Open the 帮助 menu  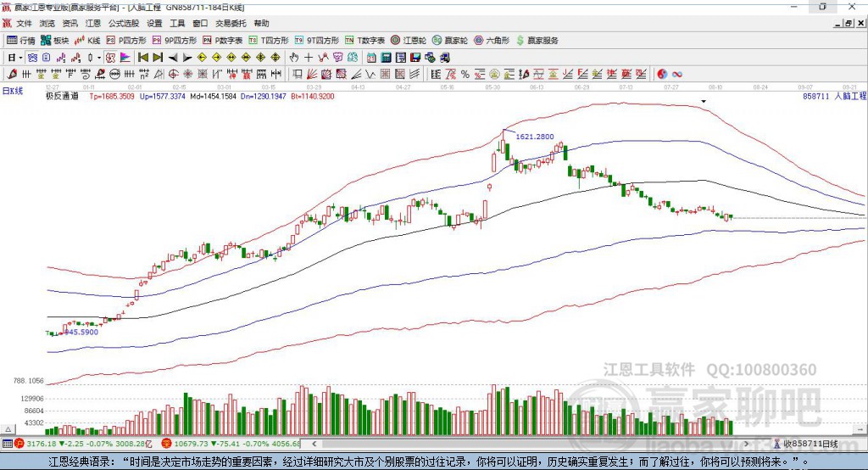(x=261, y=23)
